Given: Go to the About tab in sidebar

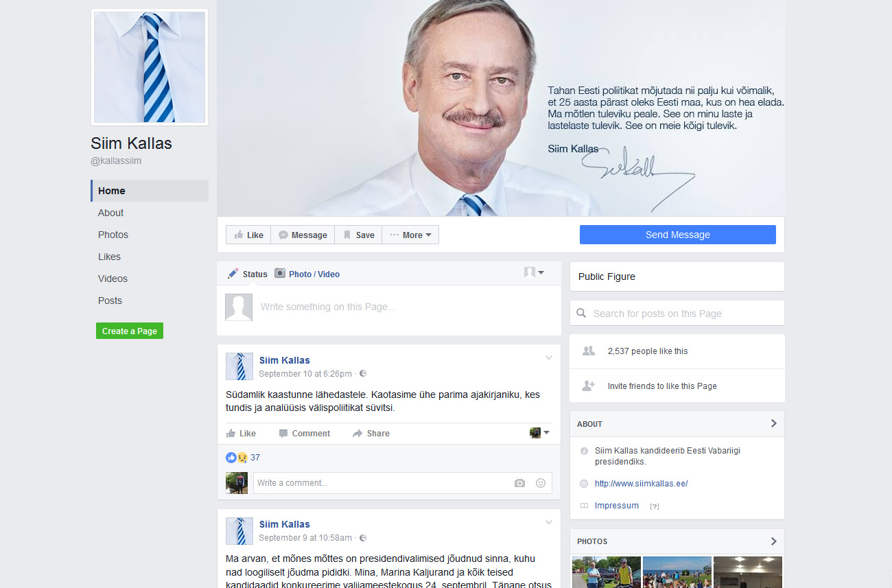Looking at the screenshot, I should [110, 213].
